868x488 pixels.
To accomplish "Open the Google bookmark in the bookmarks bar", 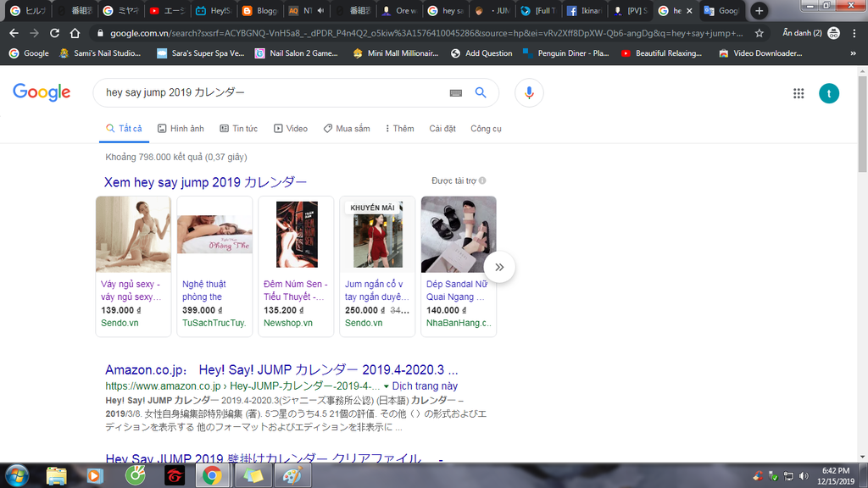I will tap(30, 53).
